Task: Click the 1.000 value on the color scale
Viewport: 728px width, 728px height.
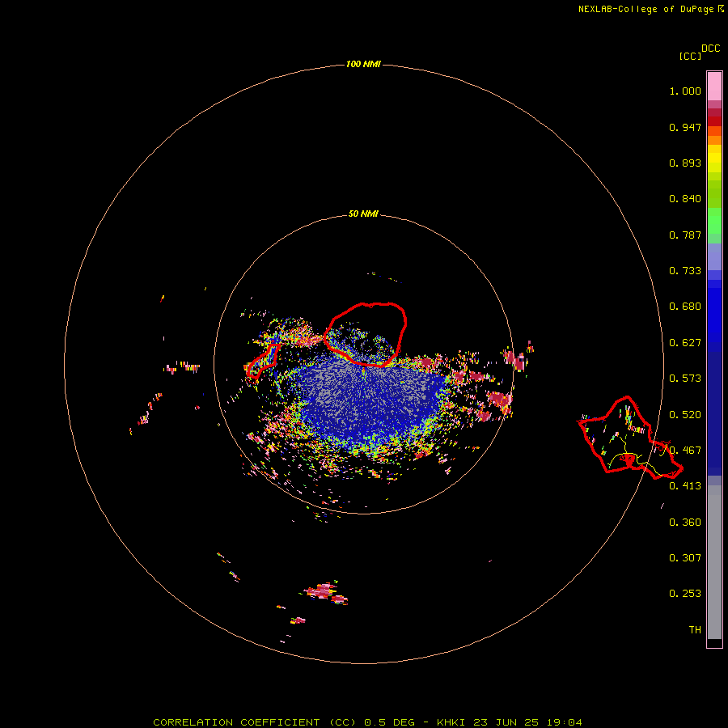Action: click(685, 91)
